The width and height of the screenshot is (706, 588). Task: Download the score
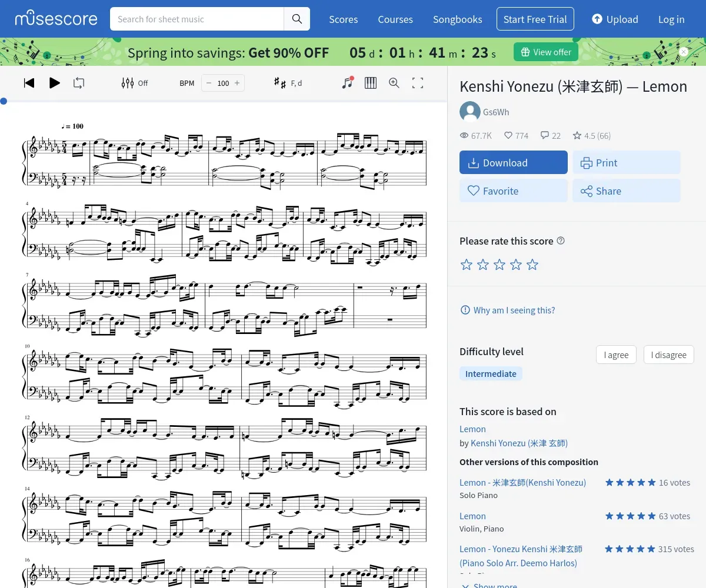tap(514, 163)
